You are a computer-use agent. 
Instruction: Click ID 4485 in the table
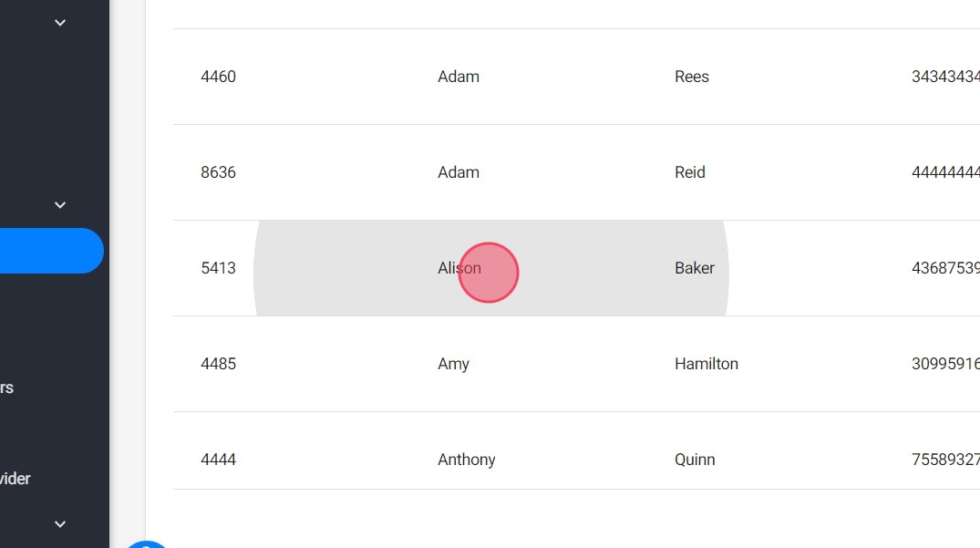tap(218, 364)
